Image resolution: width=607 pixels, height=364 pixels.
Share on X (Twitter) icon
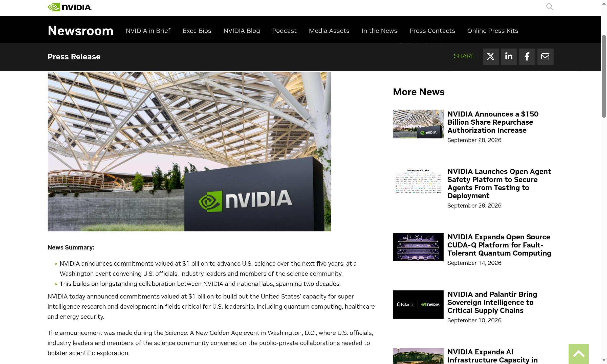[491, 56]
